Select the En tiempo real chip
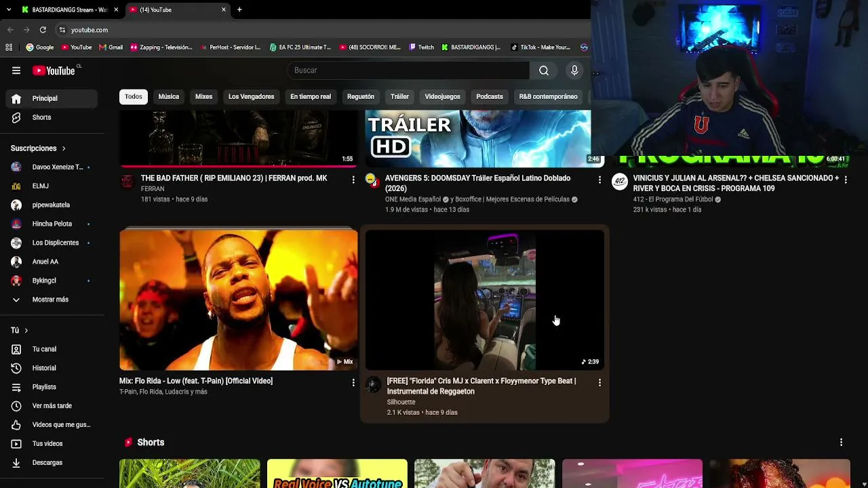This screenshot has height=488, width=868. coord(311,97)
